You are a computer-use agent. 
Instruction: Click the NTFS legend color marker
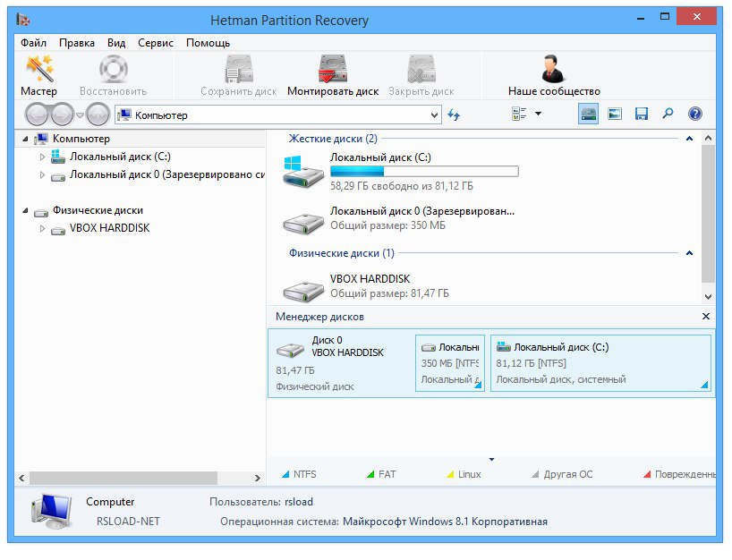point(285,475)
